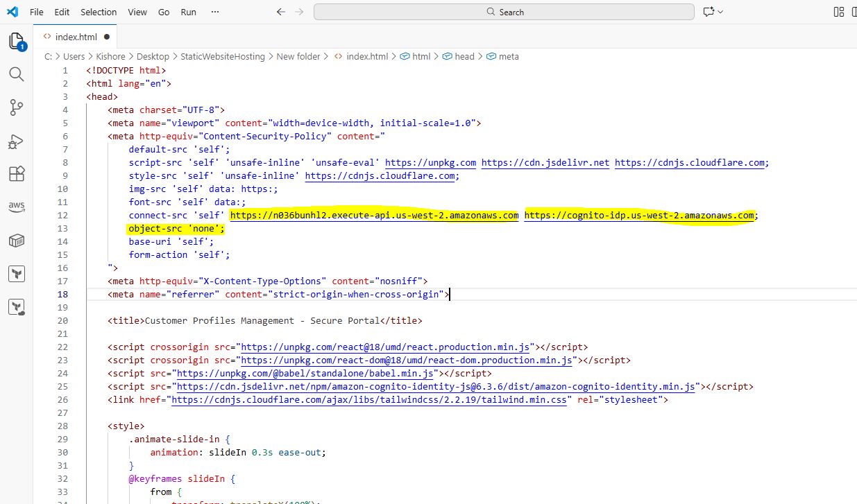This screenshot has width=857, height=504.
Task: Click the go back navigation arrow
Action: click(280, 12)
